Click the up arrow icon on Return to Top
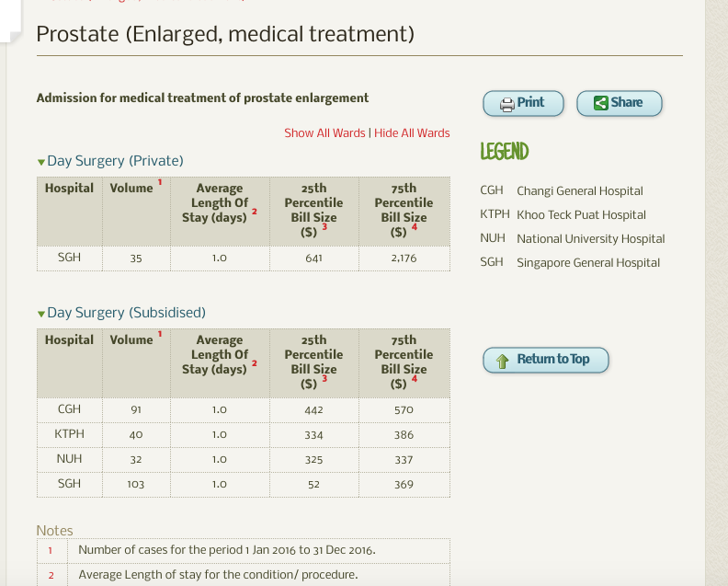 point(502,361)
